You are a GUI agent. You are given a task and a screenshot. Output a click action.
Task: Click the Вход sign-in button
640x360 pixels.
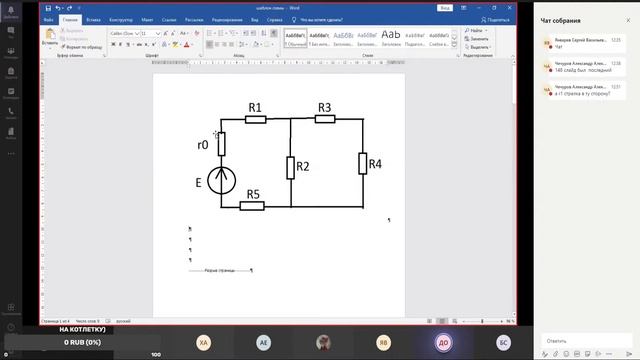click(445, 8)
